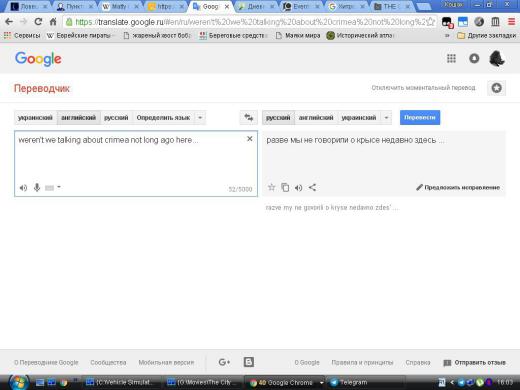This screenshot has width=520, height=390.
Task: Swap source and target languages
Action: [x=249, y=117]
